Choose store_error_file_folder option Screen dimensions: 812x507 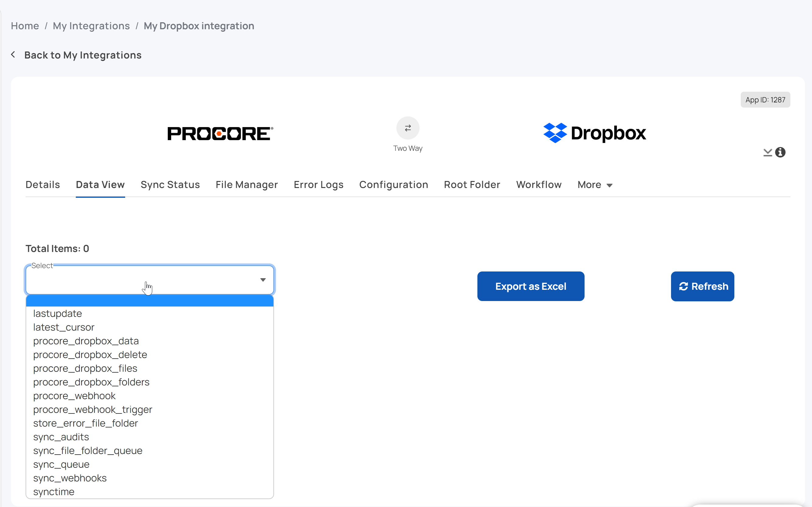pos(150,424)
